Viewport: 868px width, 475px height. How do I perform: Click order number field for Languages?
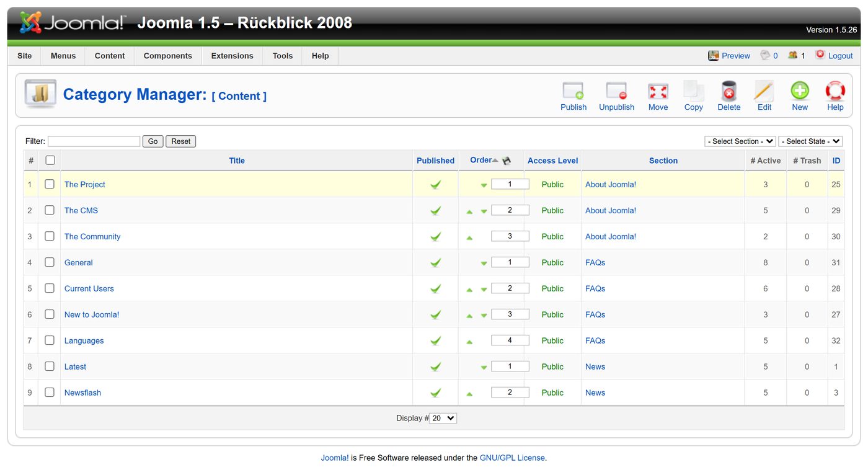510,340
